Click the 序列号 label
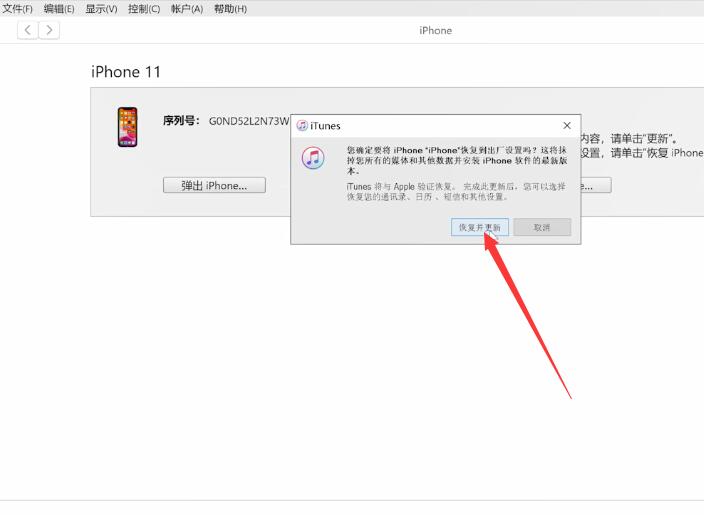Viewport: 704px width, 515px height. (x=181, y=121)
